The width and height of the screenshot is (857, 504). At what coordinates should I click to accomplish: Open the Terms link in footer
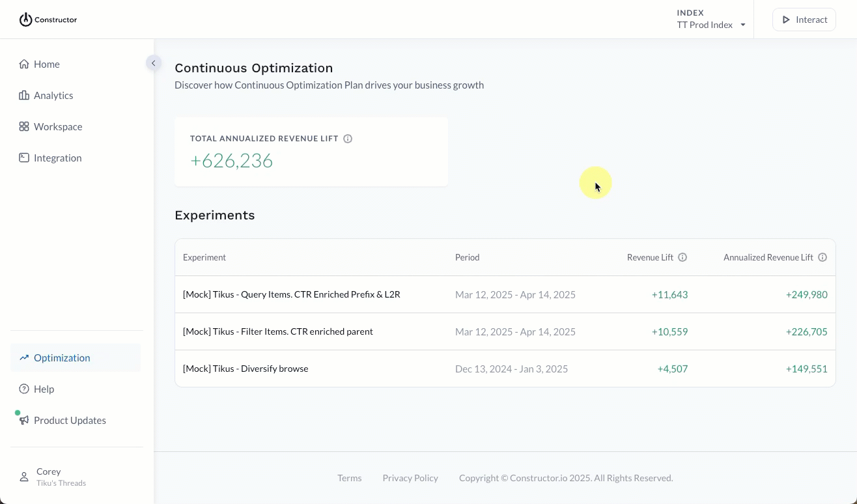[x=349, y=478]
